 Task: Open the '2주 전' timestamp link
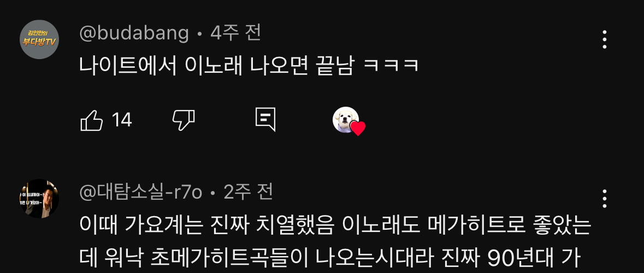tap(249, 192)
